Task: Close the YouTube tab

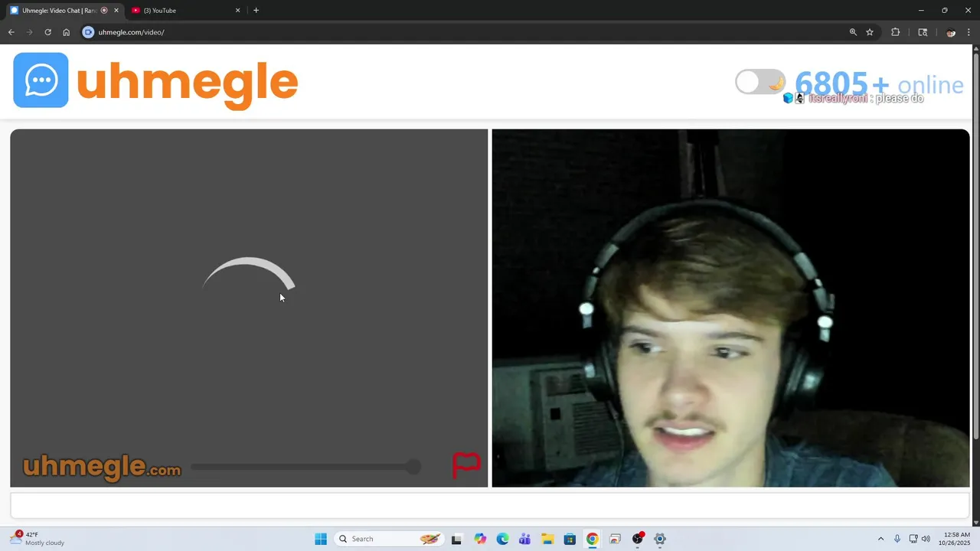Action: [237, 11]
